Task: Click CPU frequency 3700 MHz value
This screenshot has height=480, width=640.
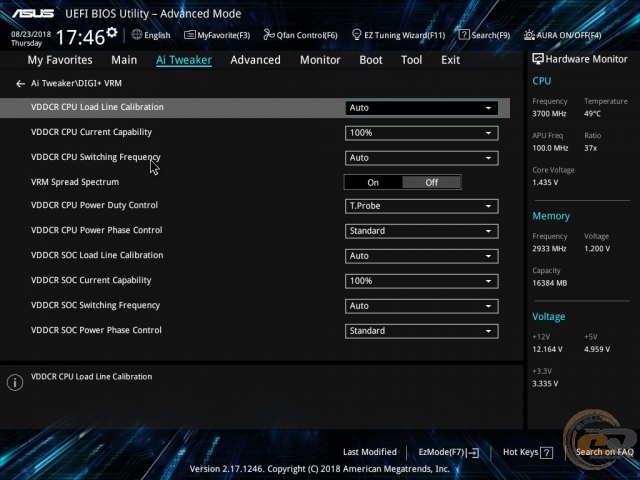Action: [549, 114]
